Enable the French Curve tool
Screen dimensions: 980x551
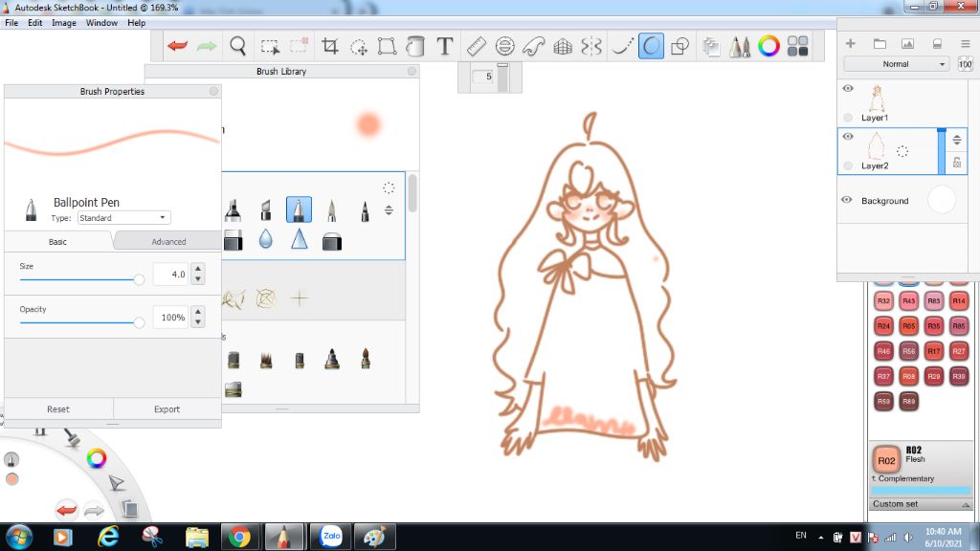(x=534, y=46)
